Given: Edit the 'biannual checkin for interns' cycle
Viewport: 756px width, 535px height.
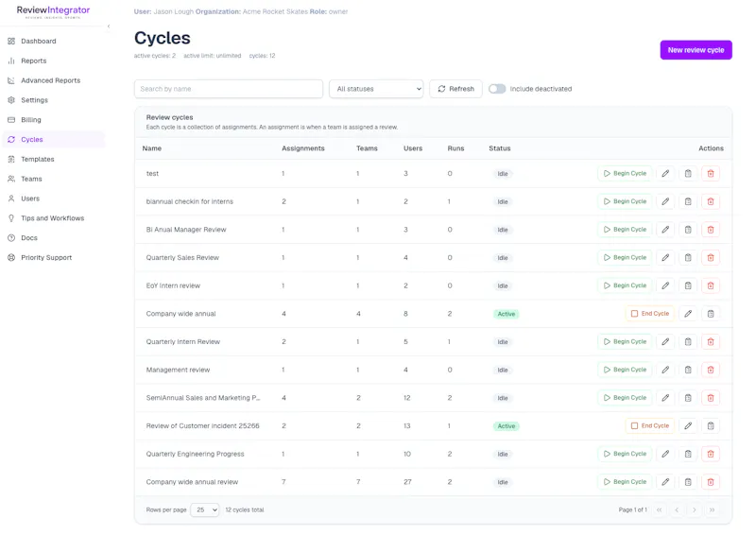Looking at the screenshot, I should (665, 201).
